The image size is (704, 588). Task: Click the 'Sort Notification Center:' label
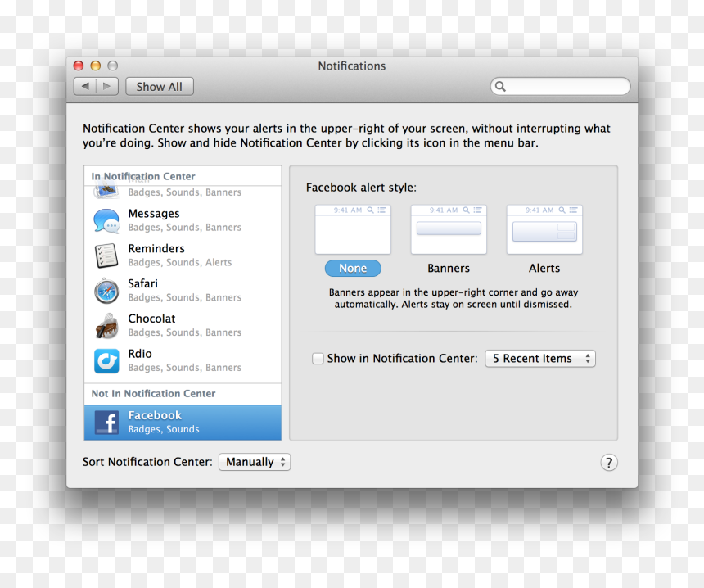[147, 462]
